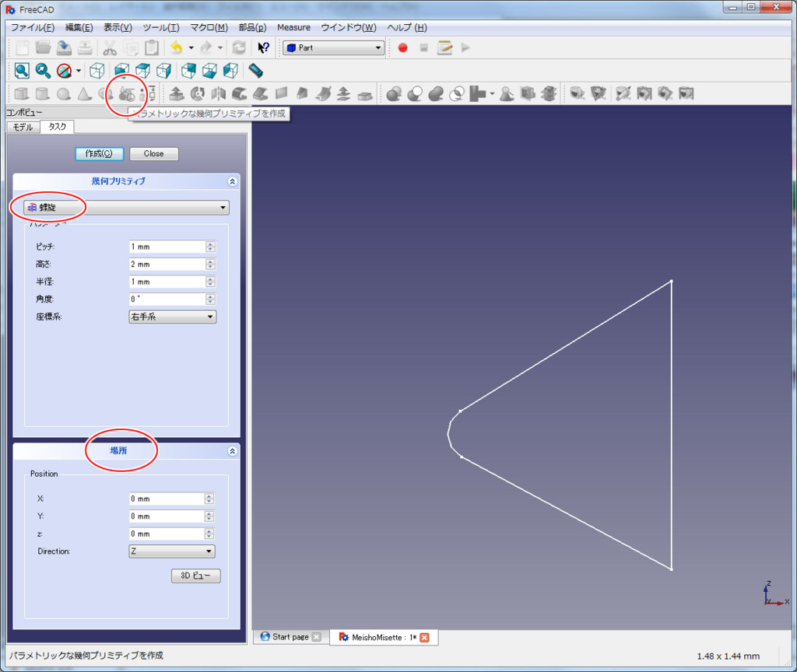The height and width of the screenshot is (672, 797).
Task: Click the Fit all view icon
Action: (22, 71)
